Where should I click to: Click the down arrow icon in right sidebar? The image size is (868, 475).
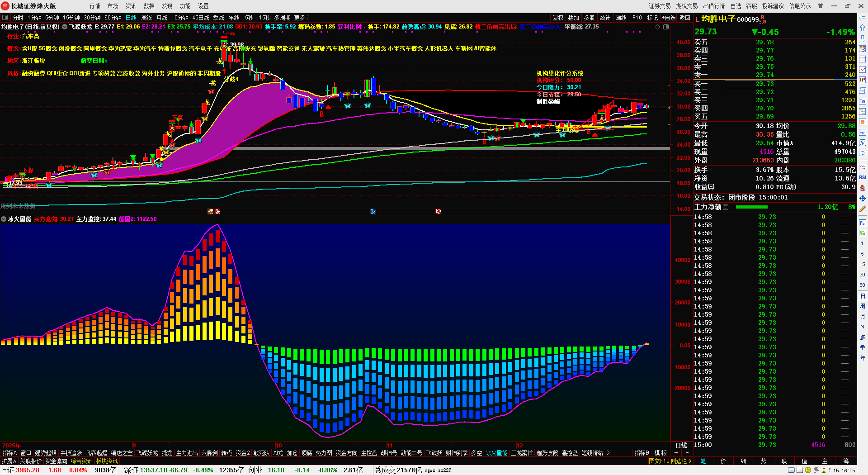point(863,38)
